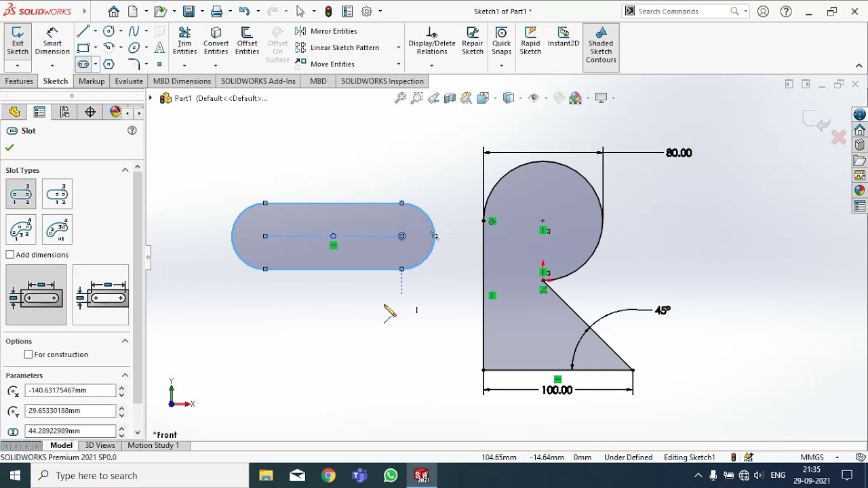Check the For construction option

coord(28,354)
